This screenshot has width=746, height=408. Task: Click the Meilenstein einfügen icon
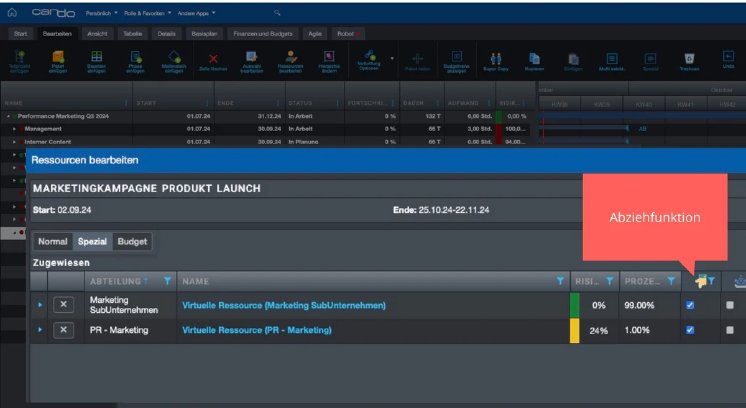click(174, 62)
